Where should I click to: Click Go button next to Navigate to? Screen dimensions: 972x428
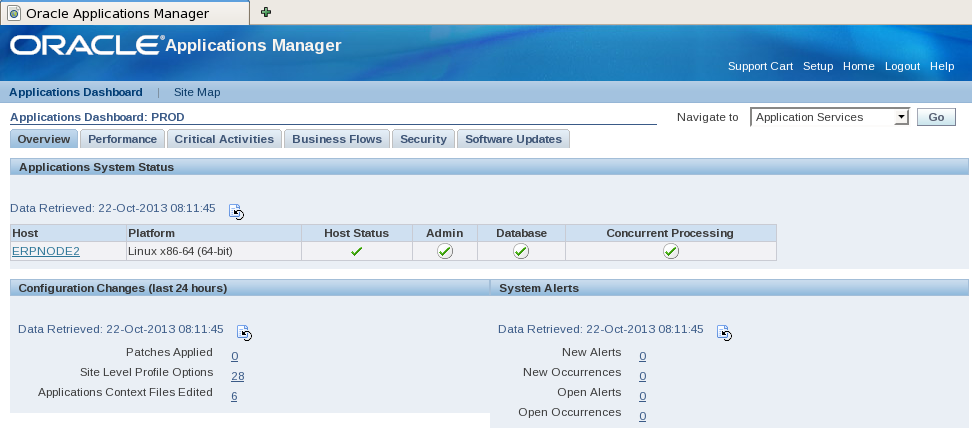936,117
